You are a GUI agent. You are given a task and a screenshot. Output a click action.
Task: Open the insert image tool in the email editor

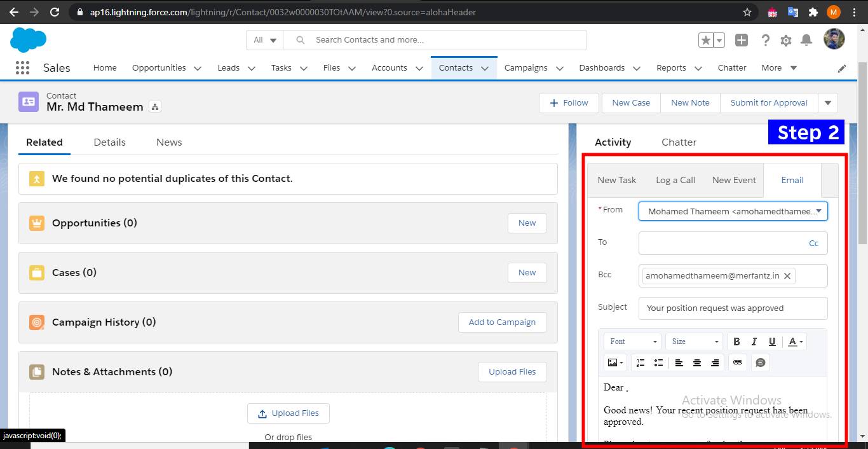tap(611, 363)
